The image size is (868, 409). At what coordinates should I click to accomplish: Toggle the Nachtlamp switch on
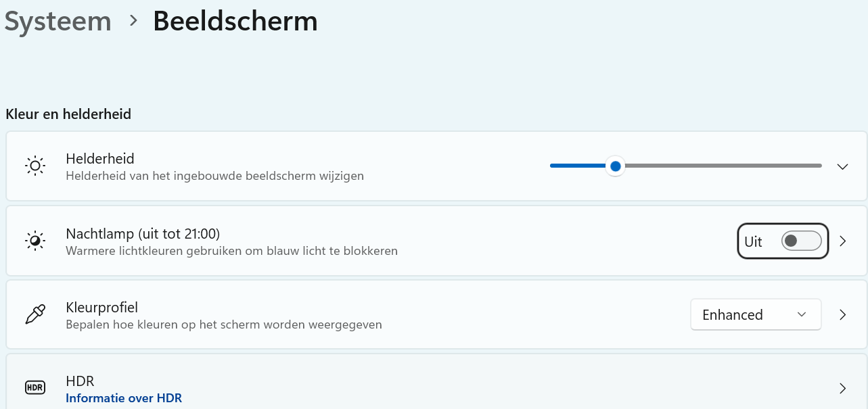[801, 241]
